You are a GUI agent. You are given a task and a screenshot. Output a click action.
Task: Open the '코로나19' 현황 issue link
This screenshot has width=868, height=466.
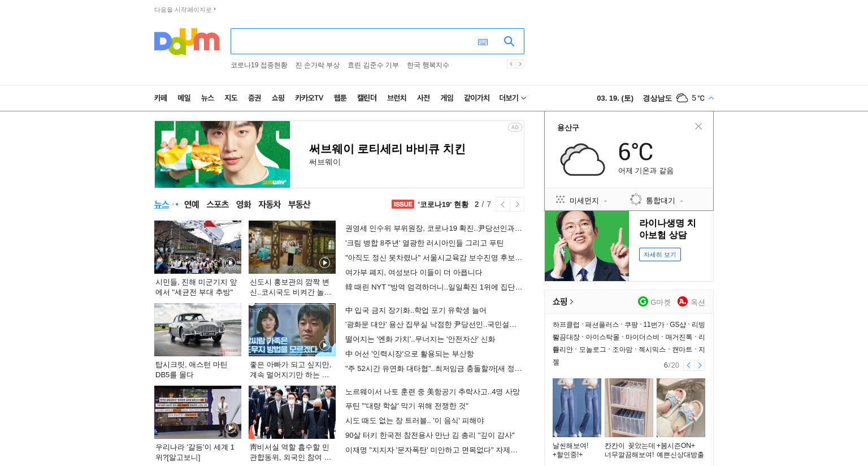click(x=443, y=204)
